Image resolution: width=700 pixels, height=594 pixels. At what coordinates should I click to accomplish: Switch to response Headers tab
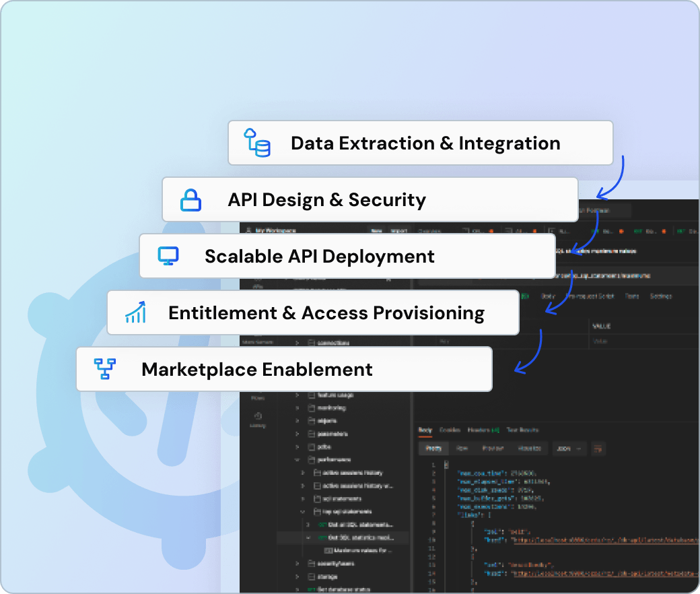pos(483,430)
